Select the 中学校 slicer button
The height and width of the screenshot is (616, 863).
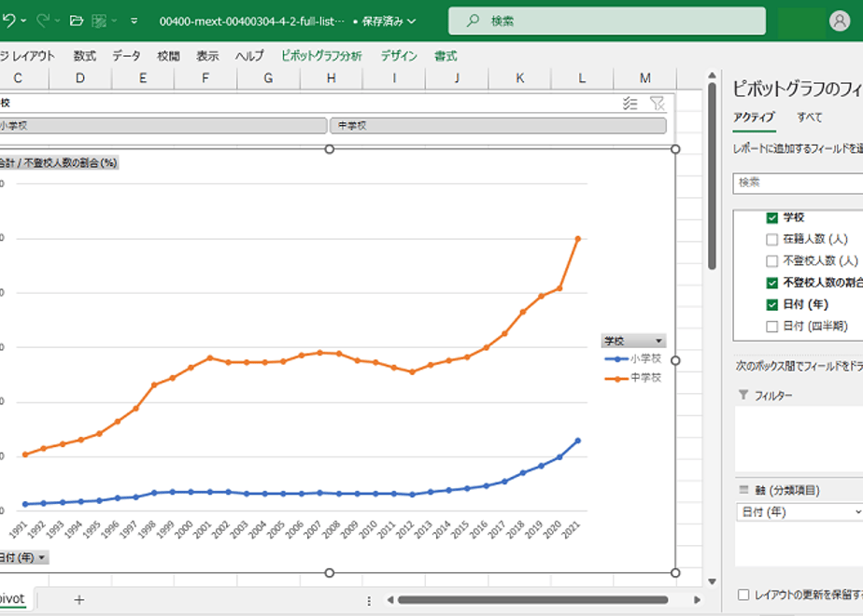pos(498,125)
